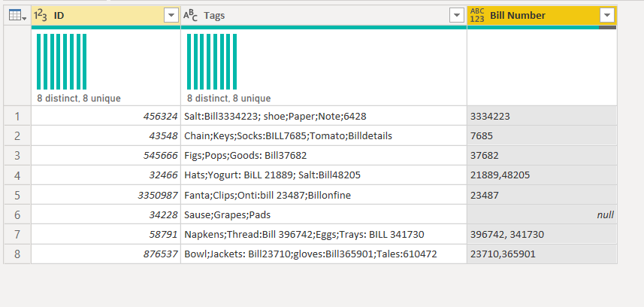Click Tags cell starting 'Salt:Bill3334223'
Image resolution: width=644 pixels, height=307 pixels.
tap(324, 116)
